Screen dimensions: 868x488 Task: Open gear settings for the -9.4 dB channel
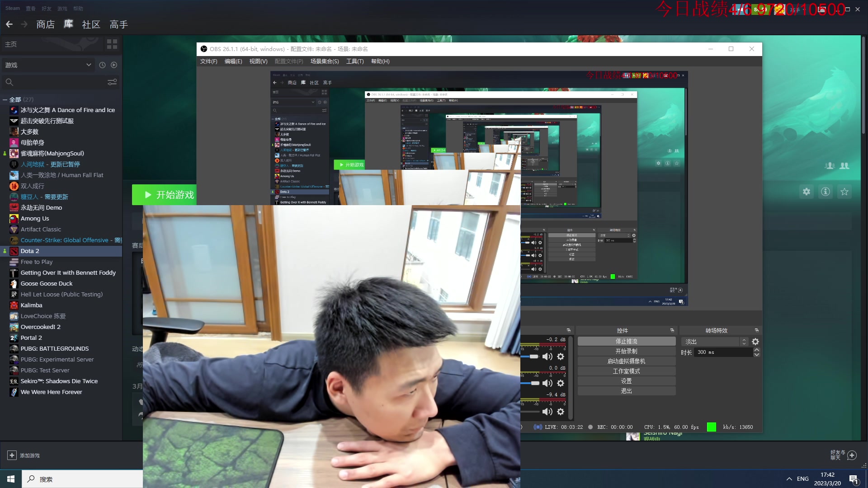pos(561,412)
